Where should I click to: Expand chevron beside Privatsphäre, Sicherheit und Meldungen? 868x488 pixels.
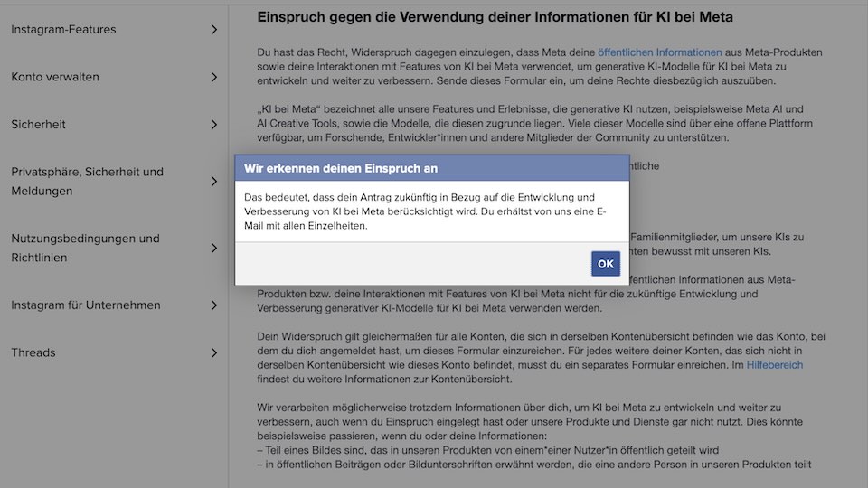(x=213, y=182)
